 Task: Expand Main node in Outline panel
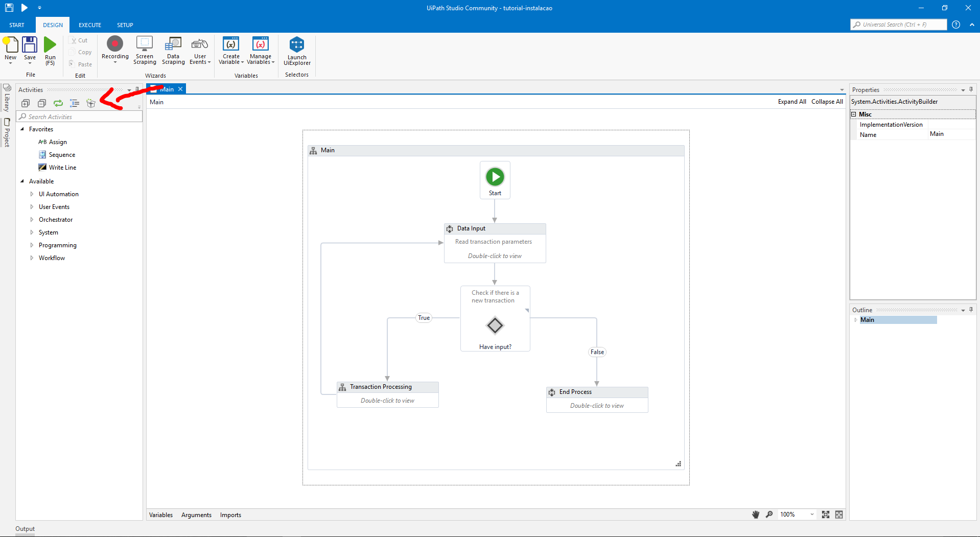pyautogui.click(x=856, y=320)
